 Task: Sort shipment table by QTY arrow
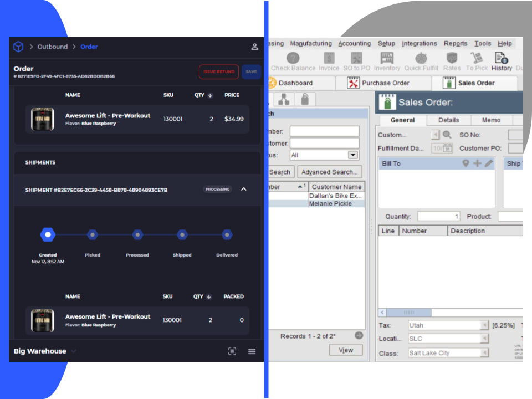pyautogui.click(x=209, y=297)
